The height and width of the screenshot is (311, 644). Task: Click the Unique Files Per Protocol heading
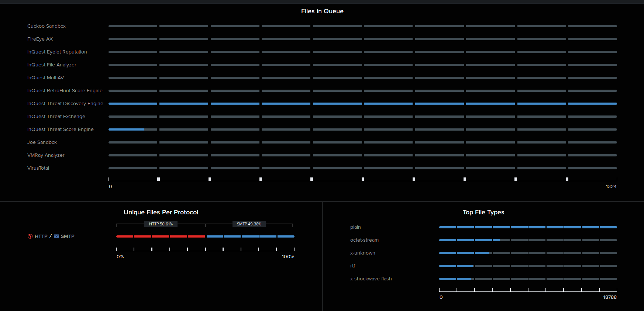(161, 212)
